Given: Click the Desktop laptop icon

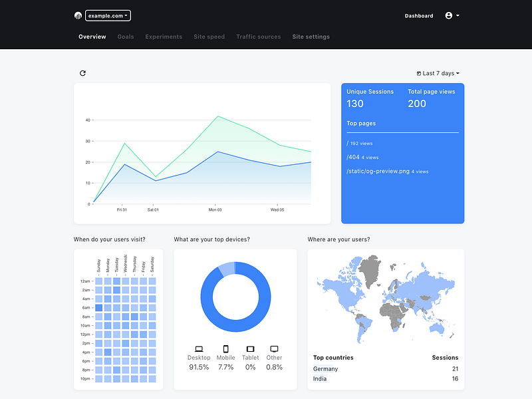Looking at the screenshot, I should [x=199, y=348].
